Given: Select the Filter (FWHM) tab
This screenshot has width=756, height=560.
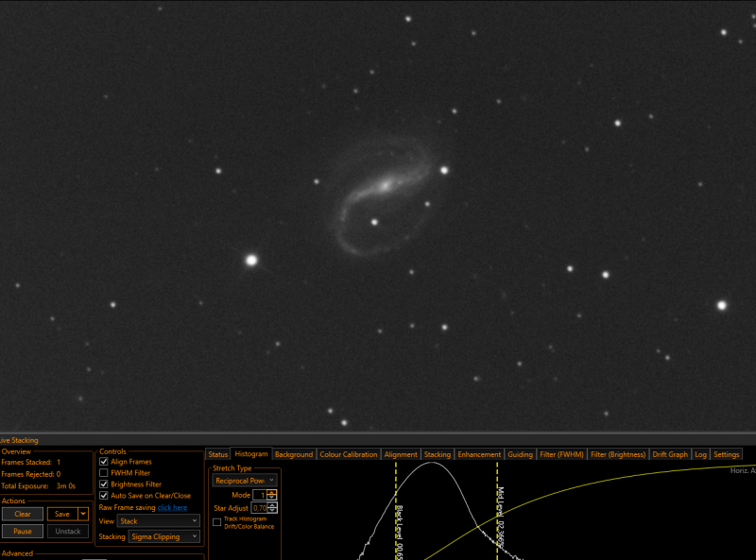Looking at the screenshot, I should tap(561, 454).
